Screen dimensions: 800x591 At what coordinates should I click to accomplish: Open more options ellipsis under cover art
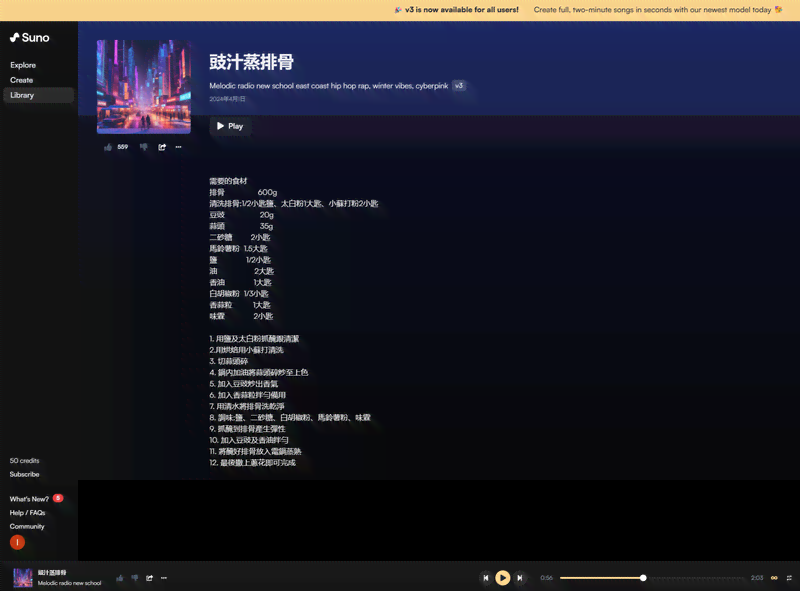coord(179,147)
